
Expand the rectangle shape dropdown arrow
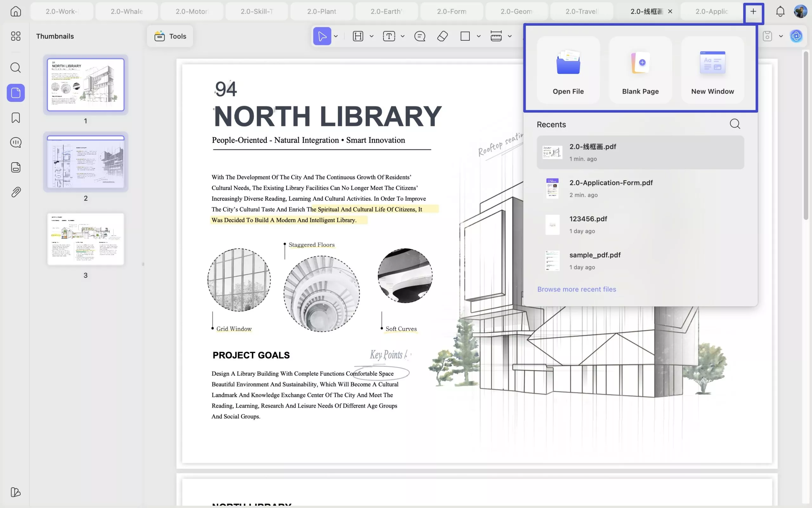pyautogui.click(x=479, y=36)
